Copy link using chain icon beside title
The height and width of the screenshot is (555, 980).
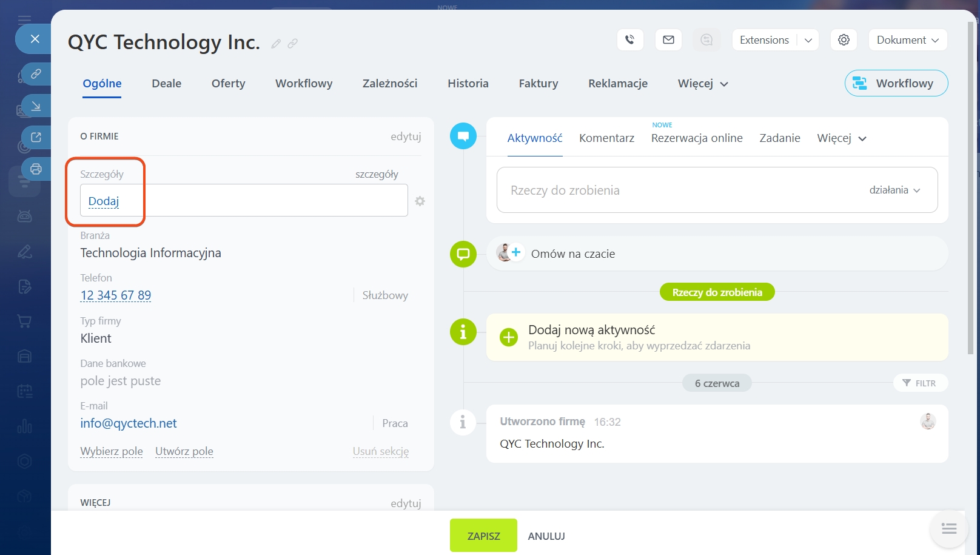pos(293,44)
